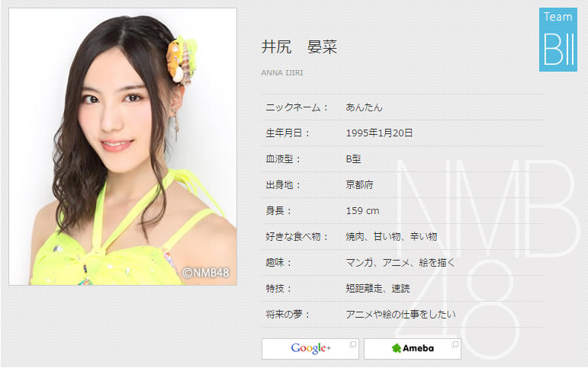Click the green Ameba mascot icon

click(397, 348)
